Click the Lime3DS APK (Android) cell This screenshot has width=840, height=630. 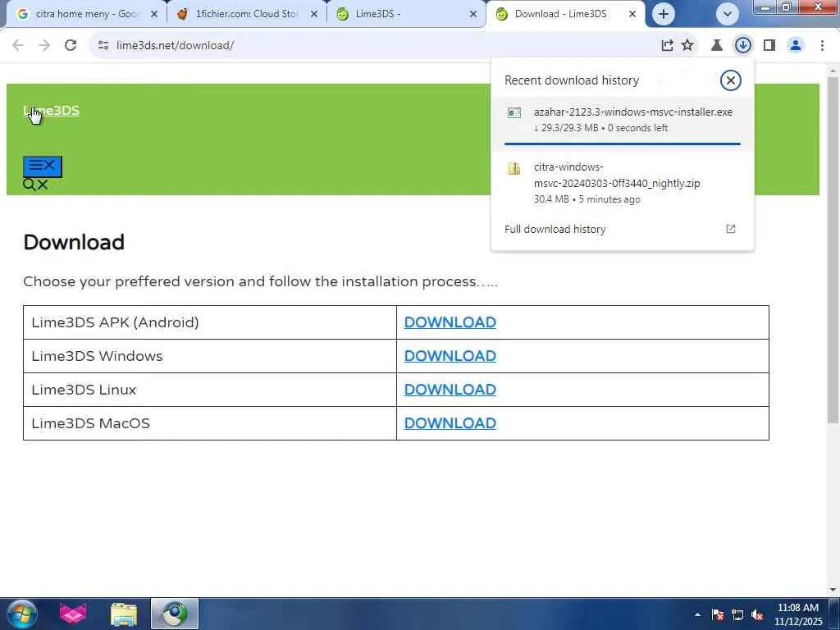[x=209, y=322]
